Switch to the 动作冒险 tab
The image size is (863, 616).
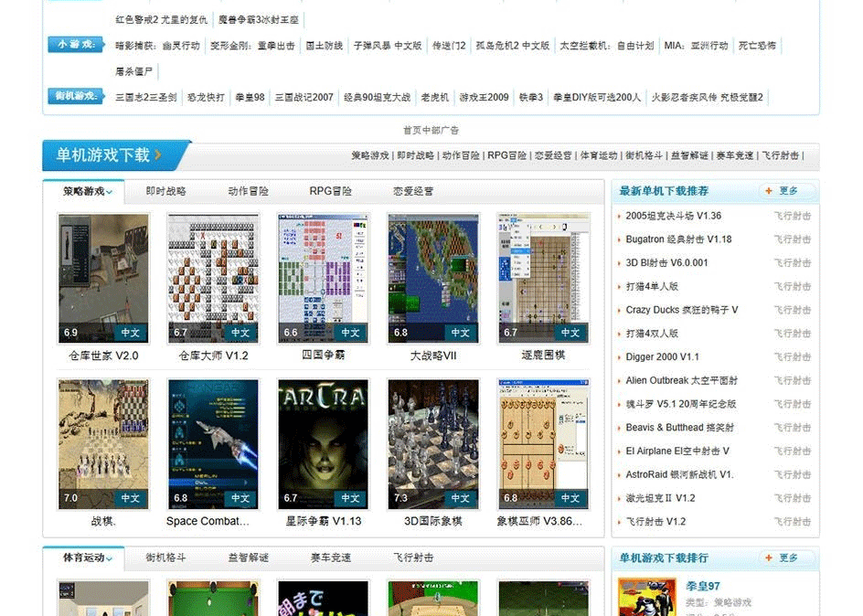pyautogui.click(x=249, y=191)
